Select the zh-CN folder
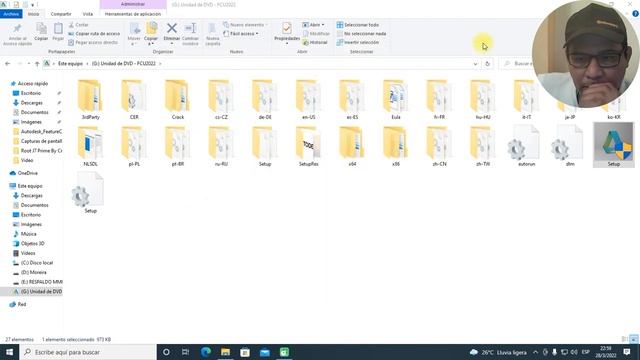 (439, 146)
